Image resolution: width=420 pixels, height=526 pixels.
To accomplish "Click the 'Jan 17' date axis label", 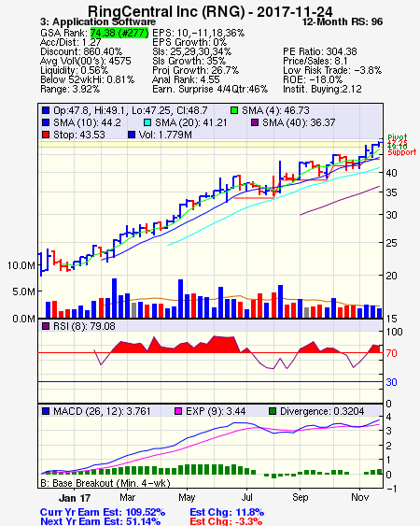I will (75, 498).
